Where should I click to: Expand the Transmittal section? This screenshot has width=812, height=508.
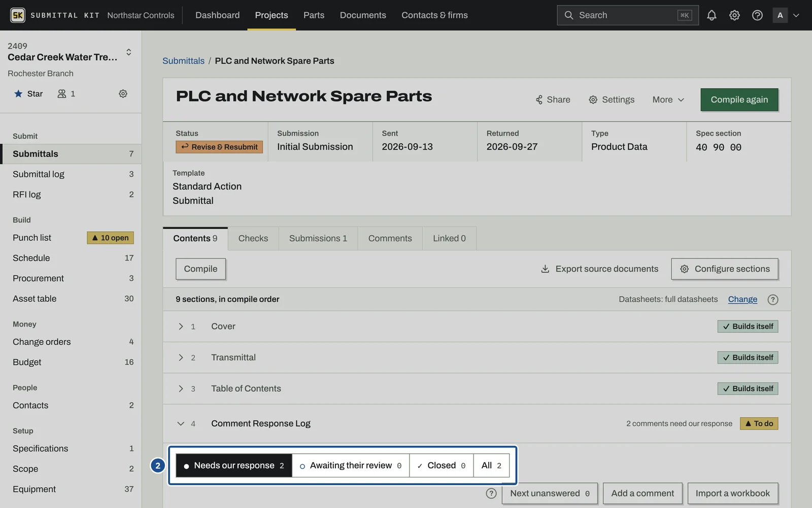click(181, 358)
